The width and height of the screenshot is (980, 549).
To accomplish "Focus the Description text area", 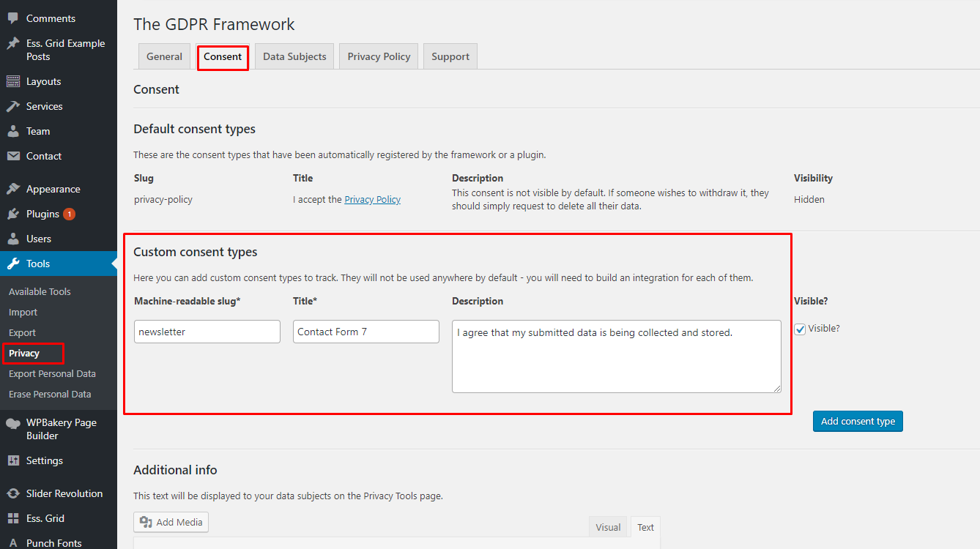I will pyautogui.click(x=616, y=356).
